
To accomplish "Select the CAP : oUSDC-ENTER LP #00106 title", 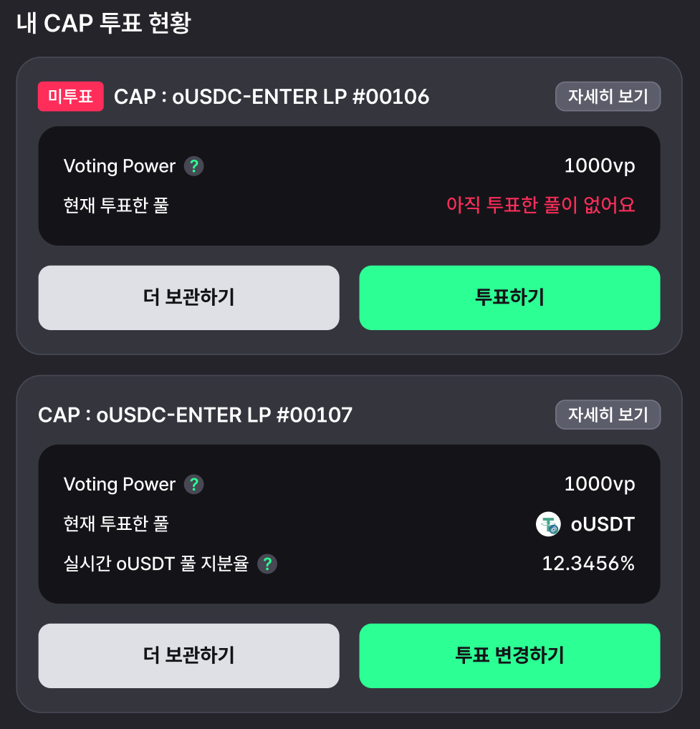I will (272, 97).
